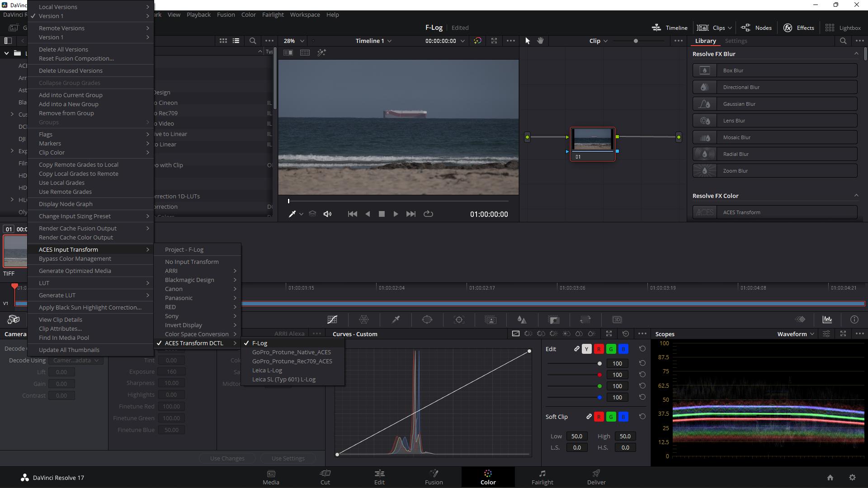Screen dimensions: 868x488
Task: Open Timeline 1 selector dropdown
Action: point(373,41)
